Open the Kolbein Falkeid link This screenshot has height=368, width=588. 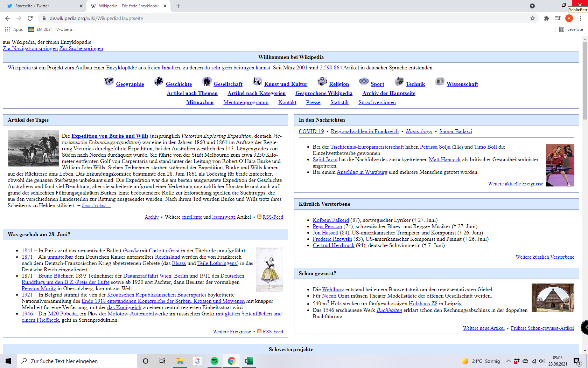(x=331, y=220)
